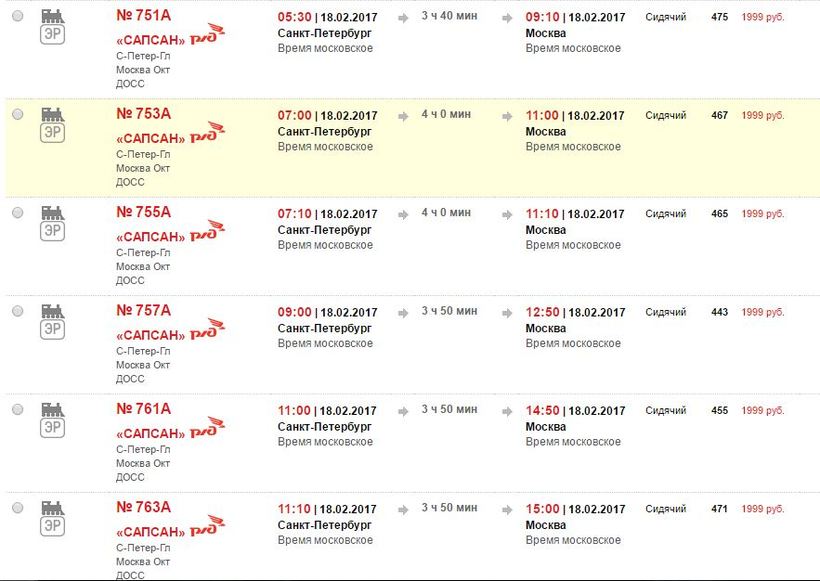Click the locomotive icon beside train 763A

point(52,507)
